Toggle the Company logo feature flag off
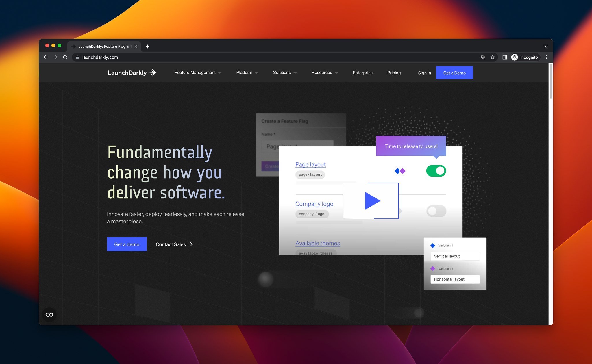Image resolution: width=592 pixels, height=364 pixels. point(436,211)
